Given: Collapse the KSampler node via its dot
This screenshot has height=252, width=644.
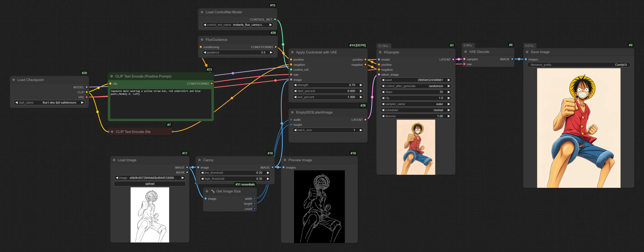Looking at the screenshot, I should point(380,52).
